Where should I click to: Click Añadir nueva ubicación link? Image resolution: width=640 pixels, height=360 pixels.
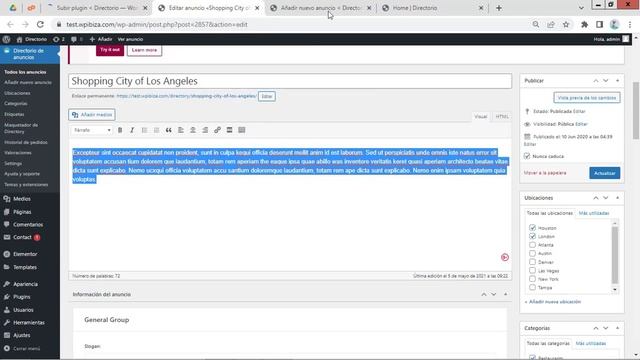[x=553, y=302]
